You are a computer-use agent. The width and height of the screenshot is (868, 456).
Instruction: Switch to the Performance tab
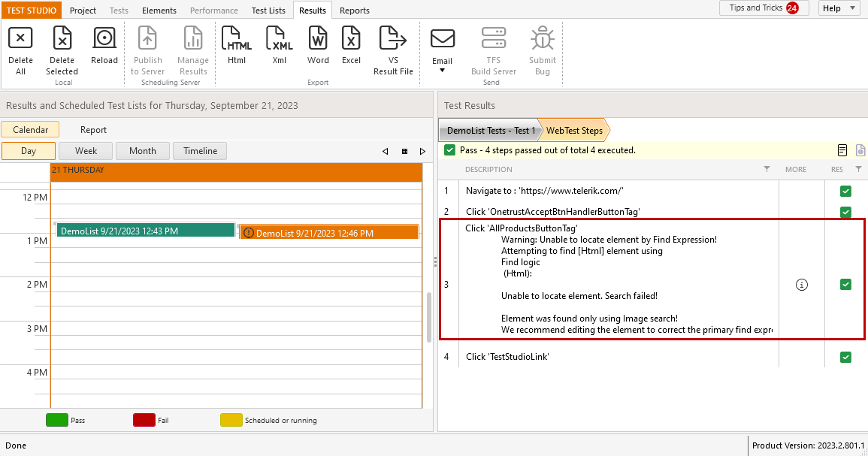point(213,10)
